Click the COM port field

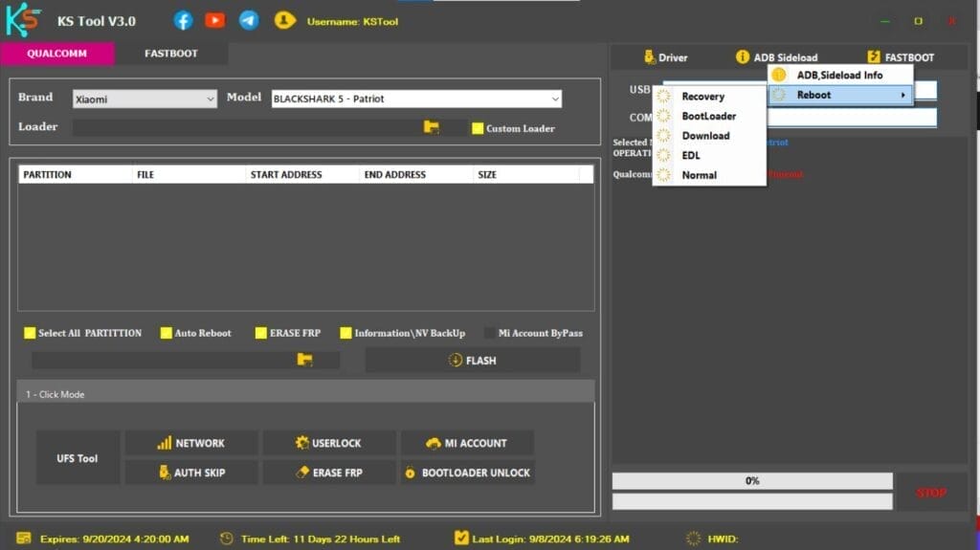[851, 118]
